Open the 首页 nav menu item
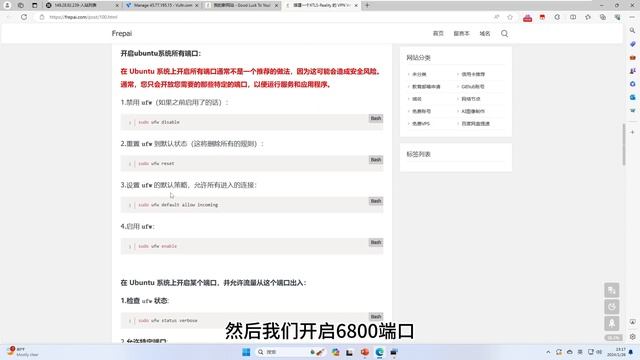The width and height of the screenshot is (640, 360). click(438, 33)
